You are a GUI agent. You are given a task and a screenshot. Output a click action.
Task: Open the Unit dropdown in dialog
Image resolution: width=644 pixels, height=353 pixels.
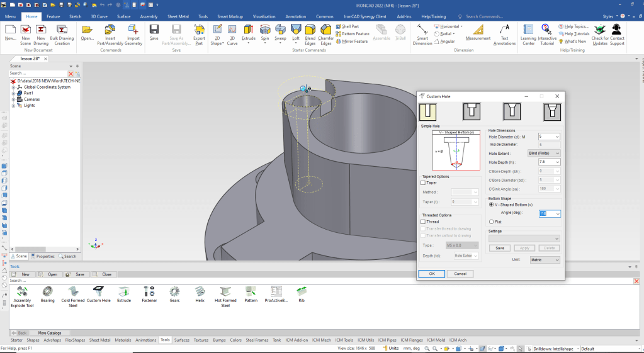coord(545,260)
